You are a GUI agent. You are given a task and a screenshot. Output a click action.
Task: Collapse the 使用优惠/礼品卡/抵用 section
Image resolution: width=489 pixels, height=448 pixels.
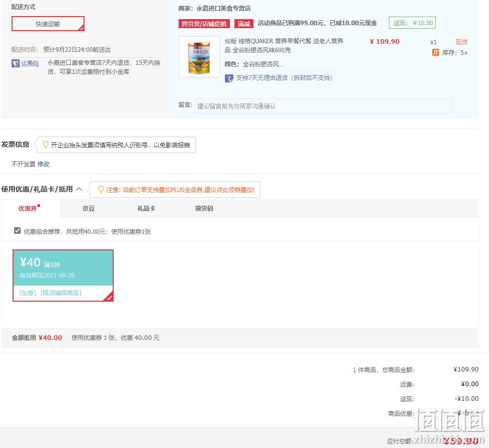pyautogui.click(x=79, y=189)
